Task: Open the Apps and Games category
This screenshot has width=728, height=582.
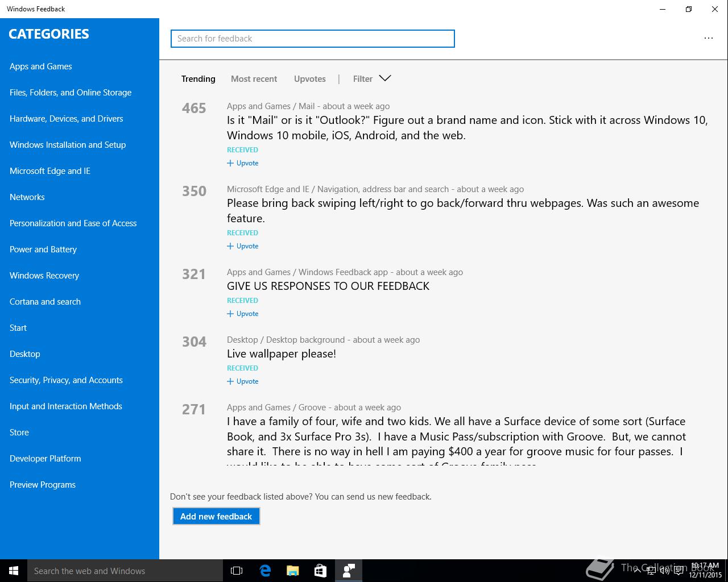Action: click(x=41, y=66)
